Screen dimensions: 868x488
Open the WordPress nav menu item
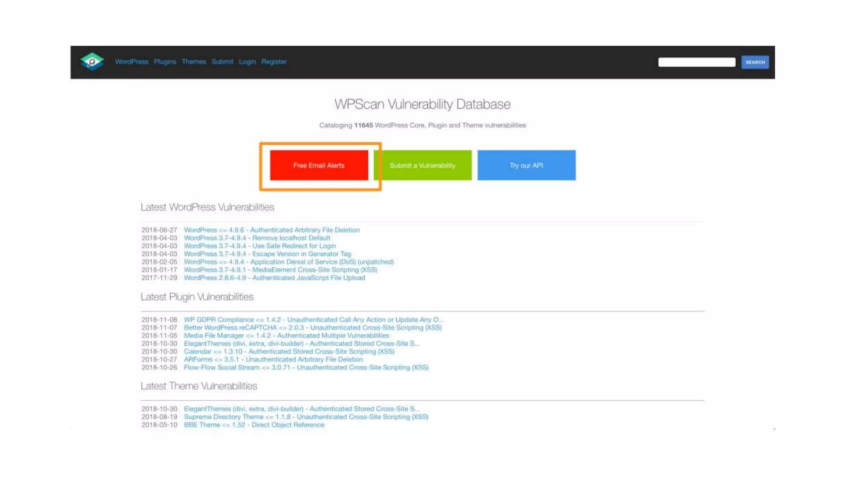pyautogui.click(x=131, y=62)
